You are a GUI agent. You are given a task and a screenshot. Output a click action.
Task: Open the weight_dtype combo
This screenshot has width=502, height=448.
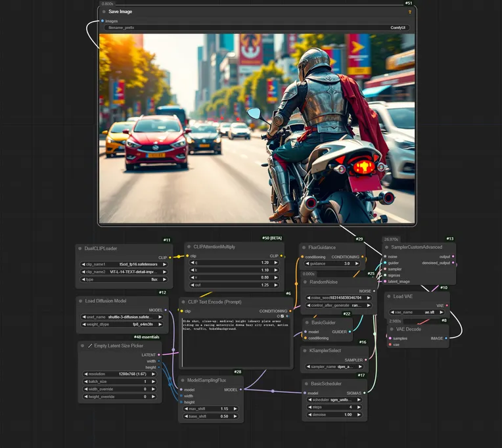[122, 324]
